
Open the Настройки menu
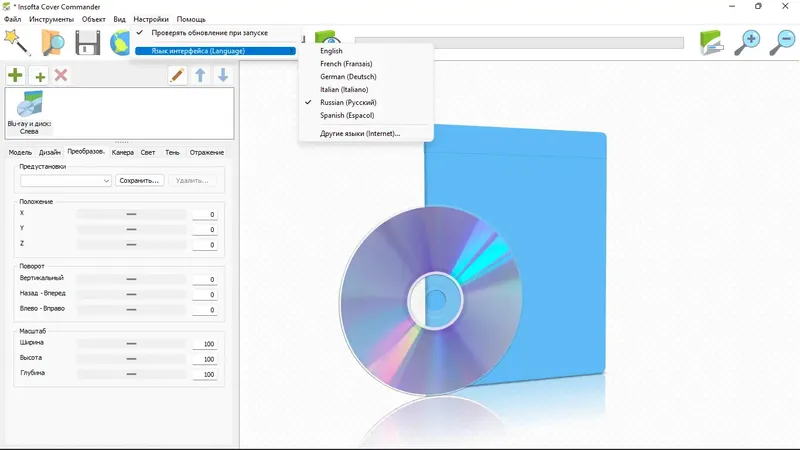coord(151,19)
